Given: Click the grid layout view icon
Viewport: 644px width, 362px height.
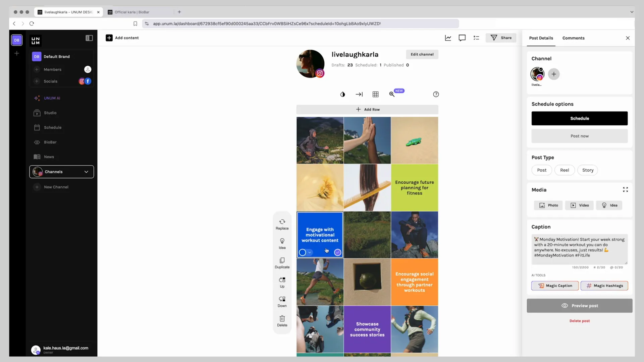Looking at the screenshot, I should [376, 94].
